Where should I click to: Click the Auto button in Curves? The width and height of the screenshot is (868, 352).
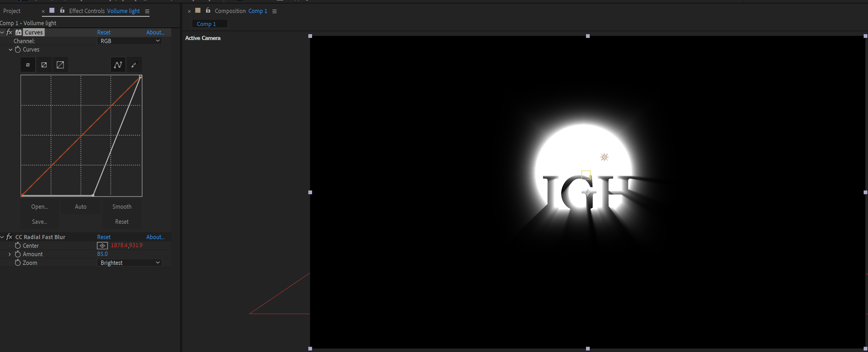point(80,206)
